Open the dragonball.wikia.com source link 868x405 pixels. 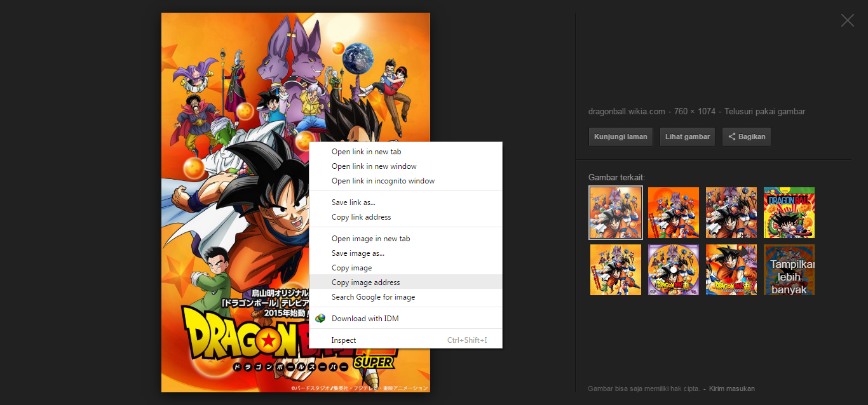[x=627, y=112]
